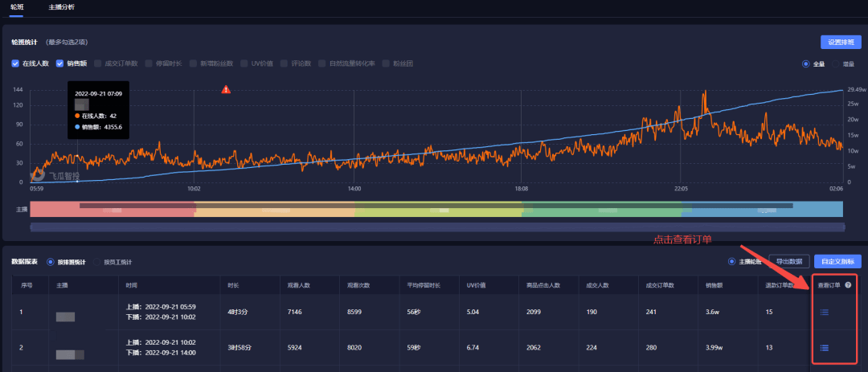Click the yellow-green anchor shift segment
This screenshot has width=868, height=372.
[438, 209]
